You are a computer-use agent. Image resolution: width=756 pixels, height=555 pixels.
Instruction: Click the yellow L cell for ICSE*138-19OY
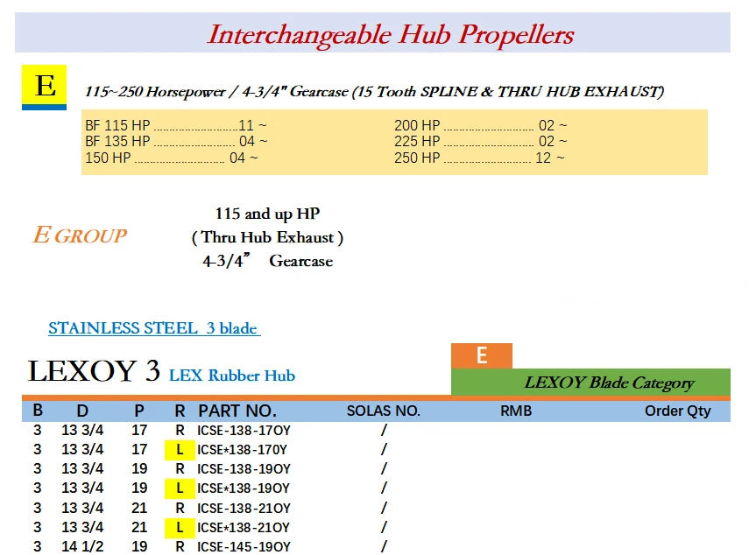point(180,488)
